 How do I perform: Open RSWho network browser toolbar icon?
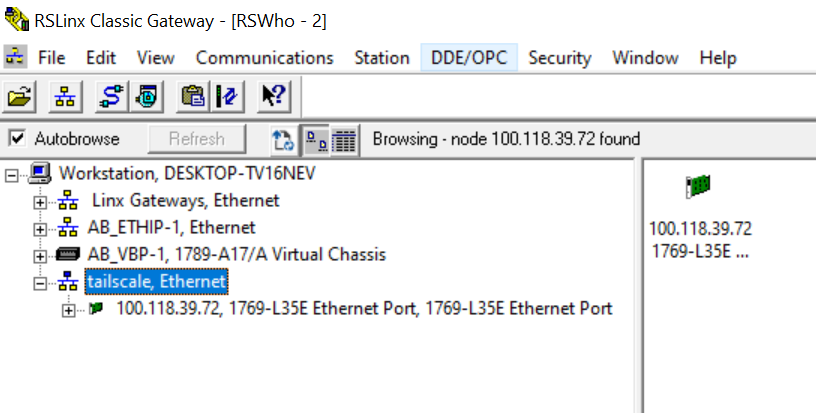[65, 96]
